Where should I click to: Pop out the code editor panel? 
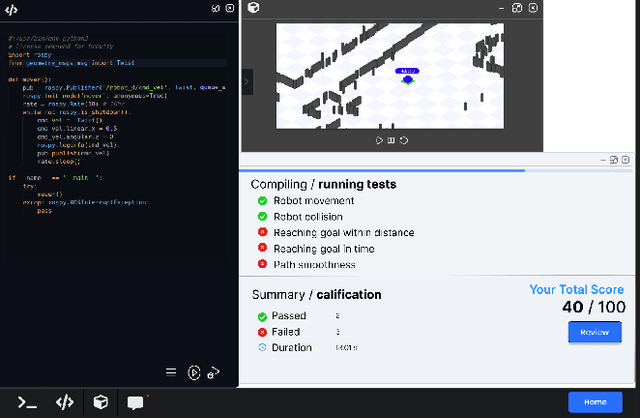click(x=215, y=8)
